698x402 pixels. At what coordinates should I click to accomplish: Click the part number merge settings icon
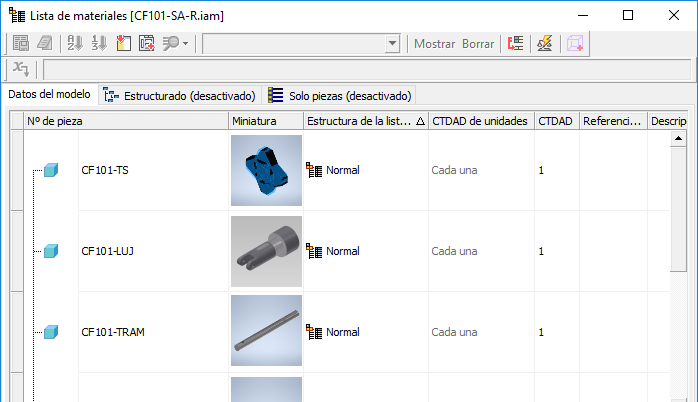point(515,44)
